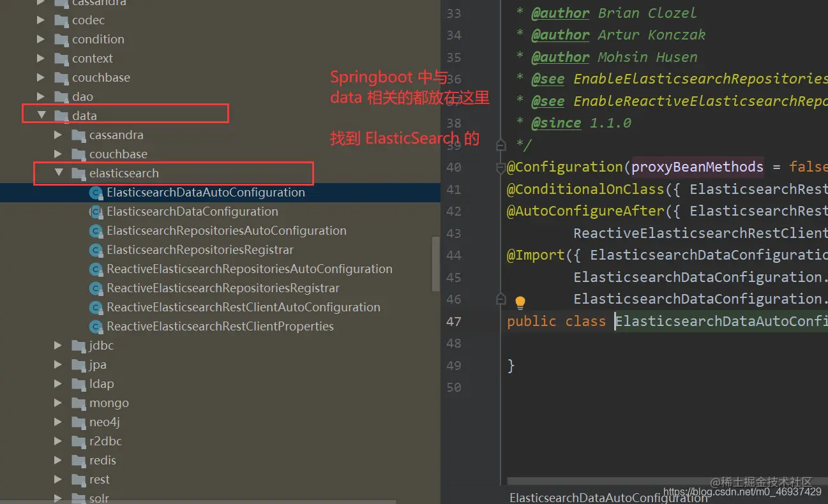Expand the dao package arrow
828x504 pixels.
[41, 97]
